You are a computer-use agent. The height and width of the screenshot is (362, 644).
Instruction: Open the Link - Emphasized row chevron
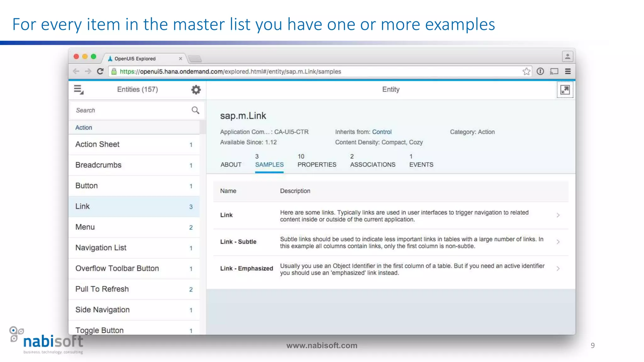click(x=558, y=269)
